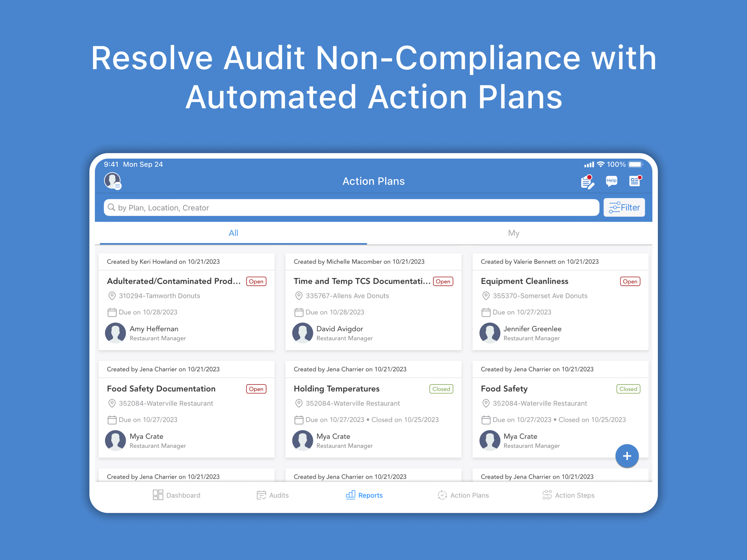Click the Action Steps sliders icon

(x=547, y=495)
